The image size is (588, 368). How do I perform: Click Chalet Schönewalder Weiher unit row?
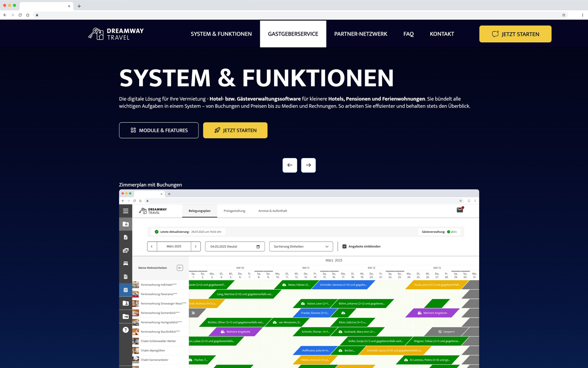click(160, 341)
